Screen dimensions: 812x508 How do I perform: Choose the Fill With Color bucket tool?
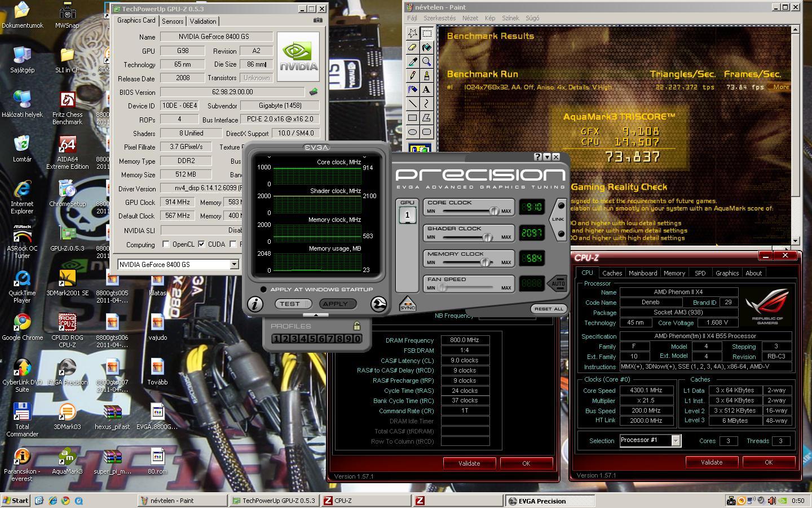click(427, 47)
